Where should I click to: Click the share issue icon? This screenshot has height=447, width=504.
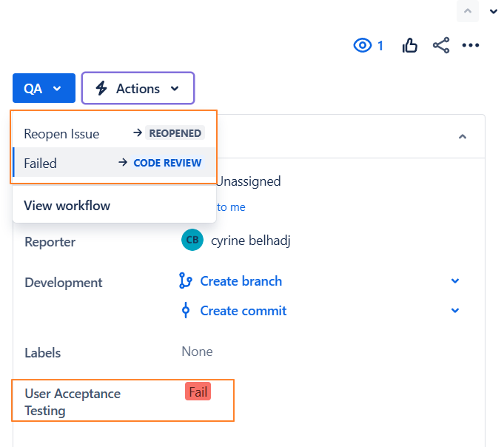(441, 46)
